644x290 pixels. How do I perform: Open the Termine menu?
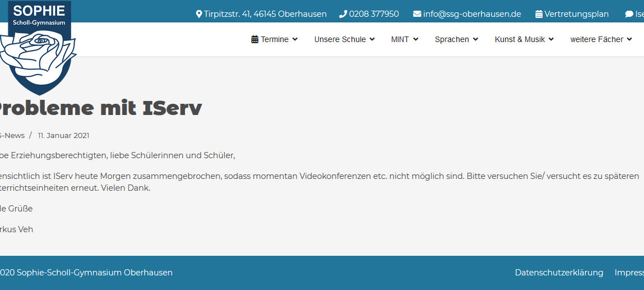click(x=274, y=39)
